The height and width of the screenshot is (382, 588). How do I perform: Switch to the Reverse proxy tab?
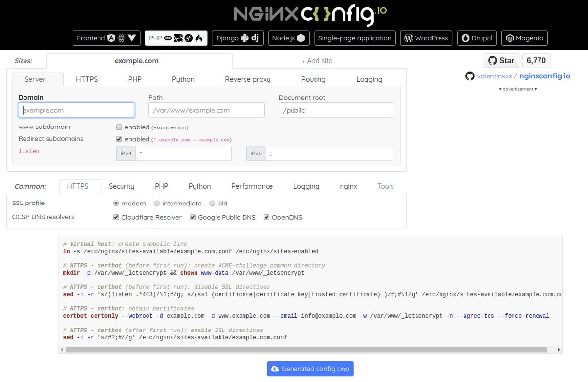(x=247, y=79)
